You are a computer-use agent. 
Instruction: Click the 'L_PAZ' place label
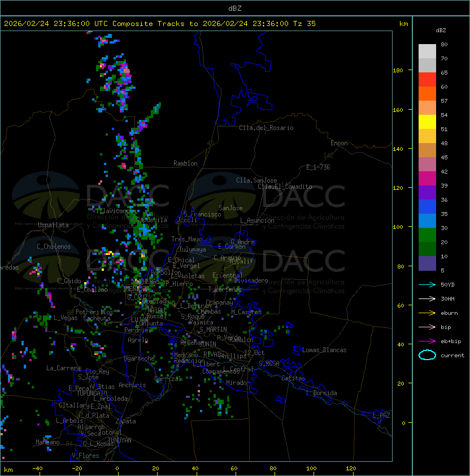click(381, 416)
